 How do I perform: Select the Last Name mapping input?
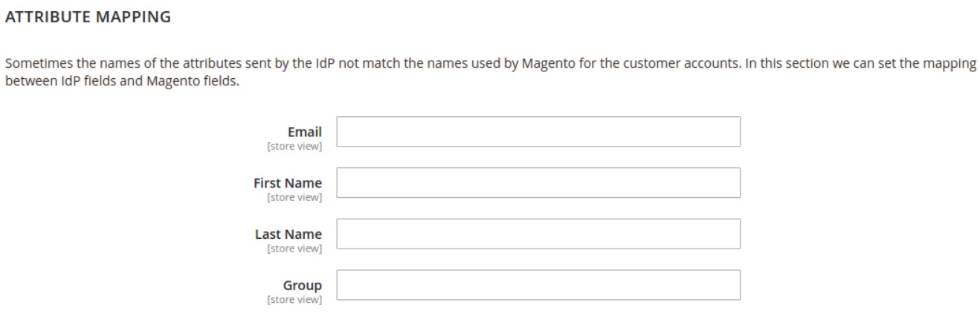538,234
